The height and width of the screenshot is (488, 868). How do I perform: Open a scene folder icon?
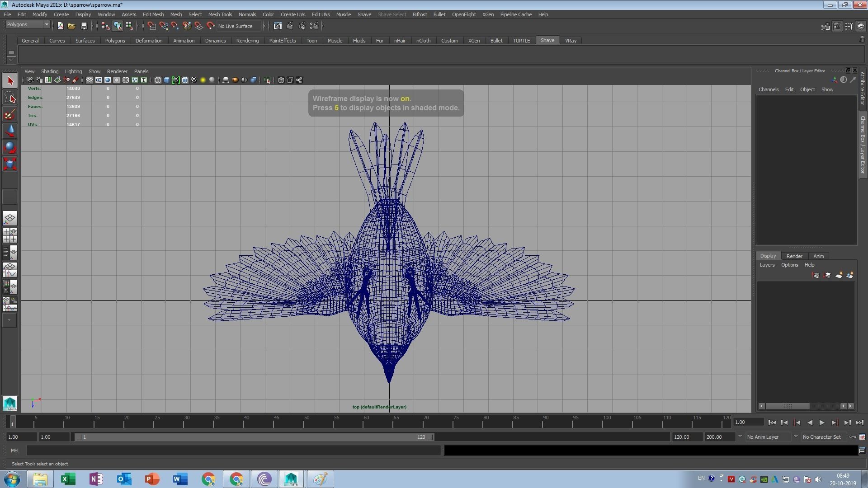[71, 26]
